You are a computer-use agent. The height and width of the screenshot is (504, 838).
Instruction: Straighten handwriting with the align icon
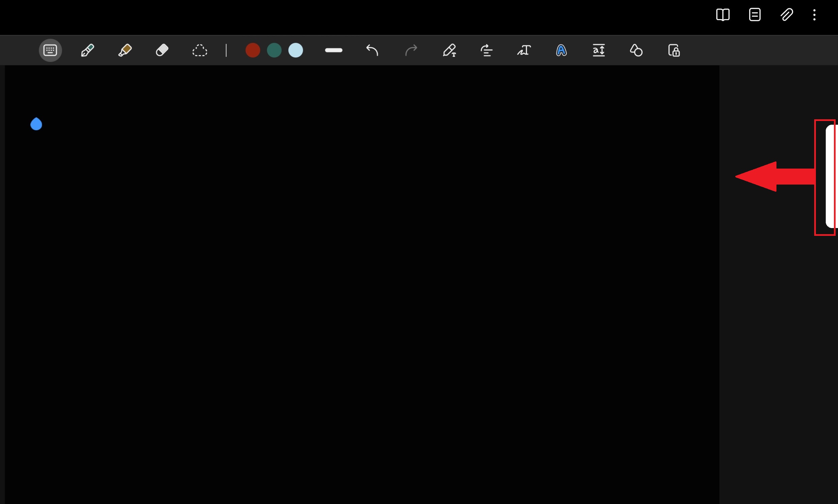[486, 50]
